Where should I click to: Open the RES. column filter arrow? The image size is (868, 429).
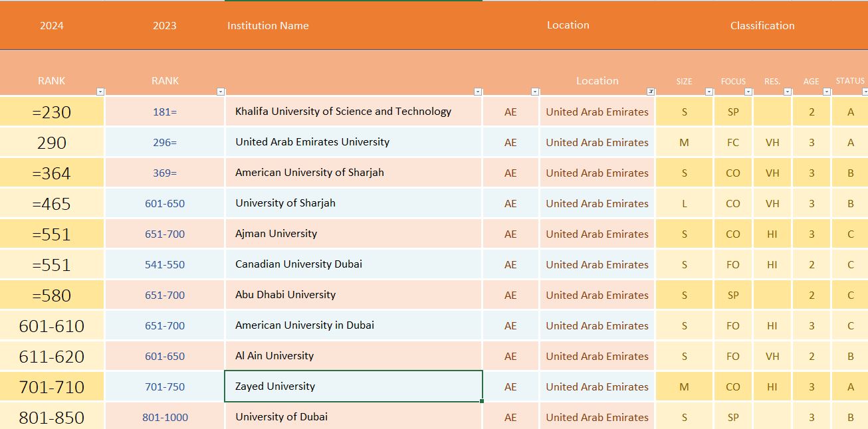click(788, 92)
